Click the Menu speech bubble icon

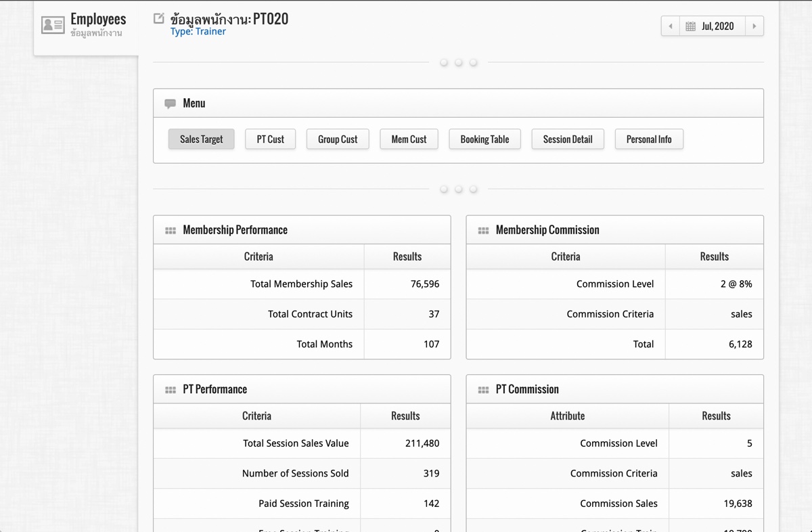(170, 104)
